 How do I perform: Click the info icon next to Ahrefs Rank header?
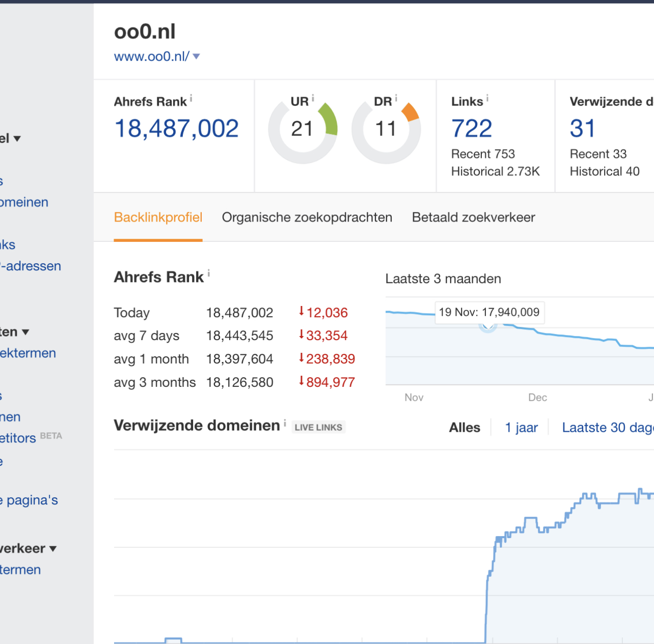click(x=191, y=98)
